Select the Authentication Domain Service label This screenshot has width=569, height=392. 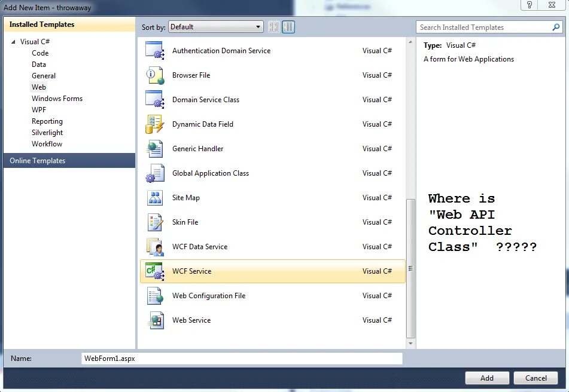pos(221,51)
